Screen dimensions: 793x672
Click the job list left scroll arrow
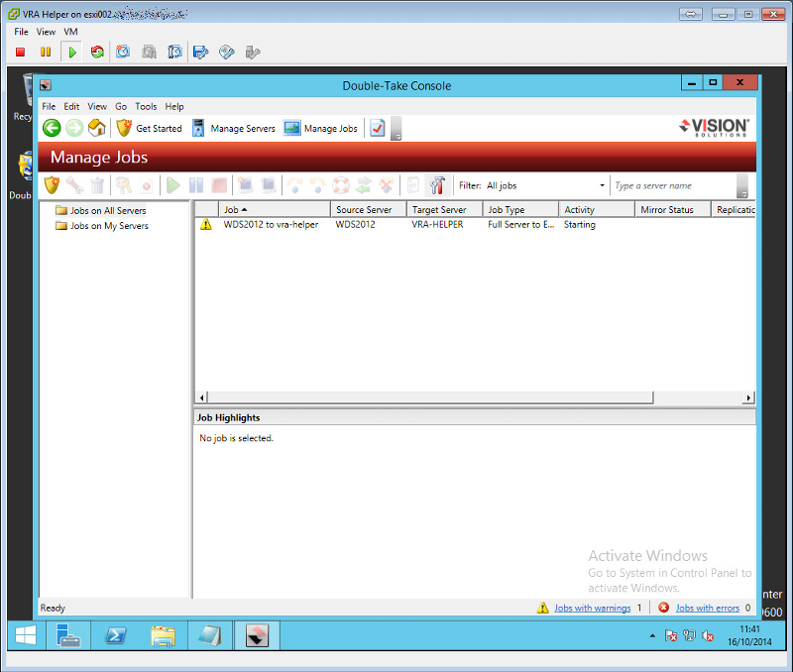(x=202, y=397)
